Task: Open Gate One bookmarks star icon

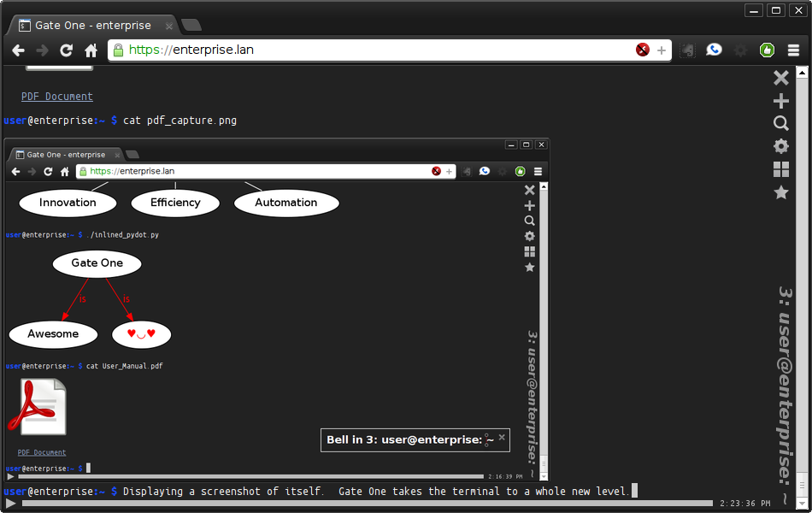Action: (x=781, y=192)
